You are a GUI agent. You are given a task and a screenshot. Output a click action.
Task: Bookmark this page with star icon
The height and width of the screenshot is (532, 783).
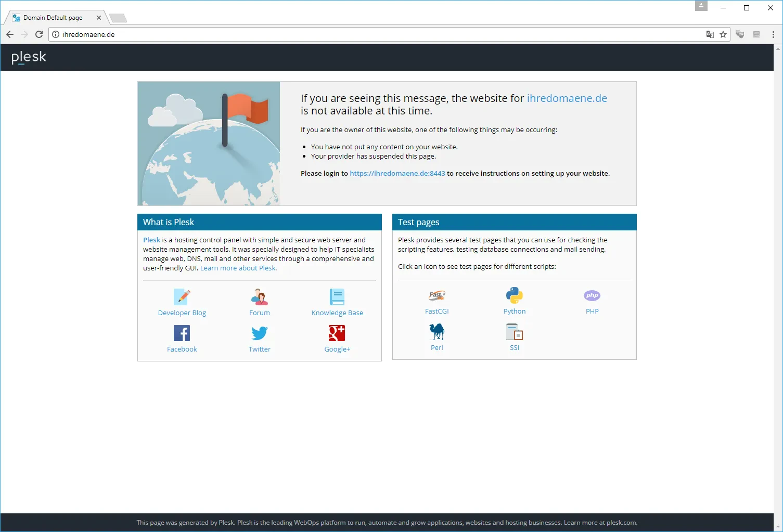(723, 34)
